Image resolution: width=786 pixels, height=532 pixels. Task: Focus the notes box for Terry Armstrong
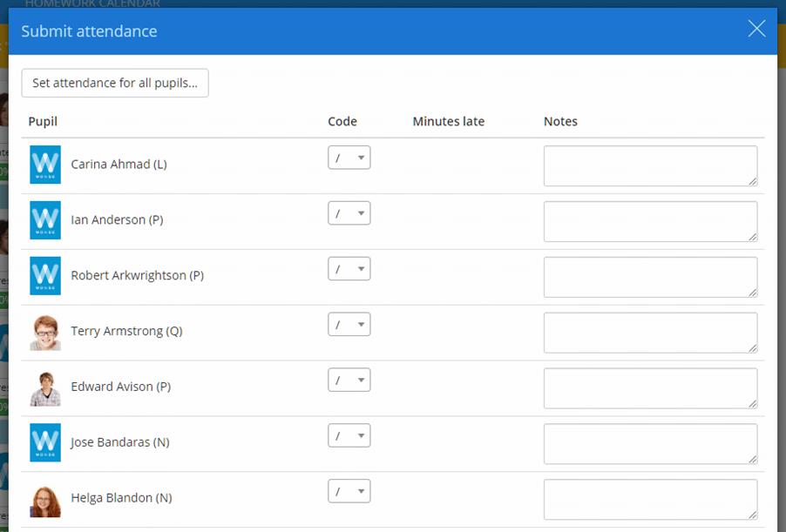[x=650, y=333]
